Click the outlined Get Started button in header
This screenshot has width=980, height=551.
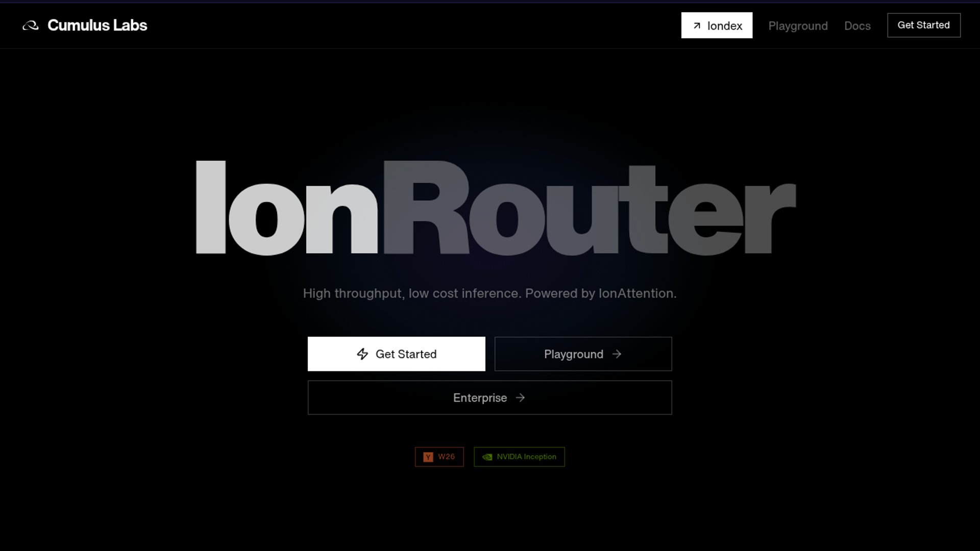(x=923, y=25)
